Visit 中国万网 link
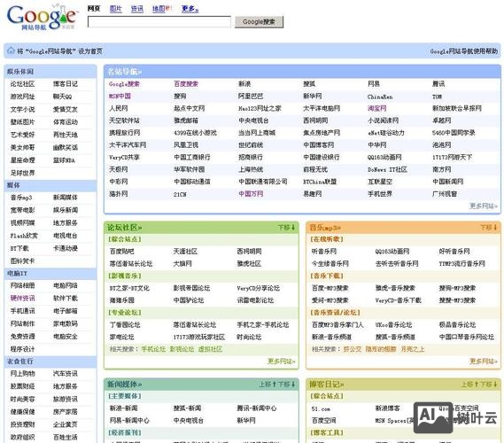This screenshot has height=443, width=504. click(x=251, y=194)
